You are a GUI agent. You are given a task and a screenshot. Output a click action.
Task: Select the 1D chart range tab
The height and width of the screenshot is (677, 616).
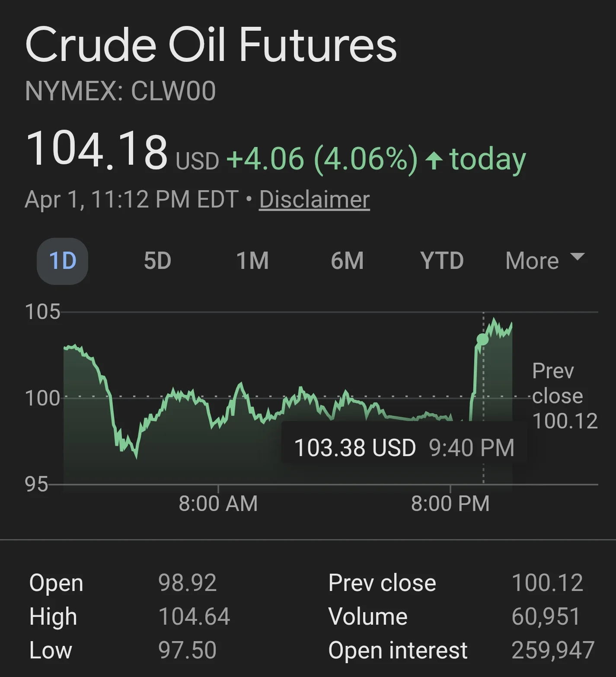tap(63, 261)
